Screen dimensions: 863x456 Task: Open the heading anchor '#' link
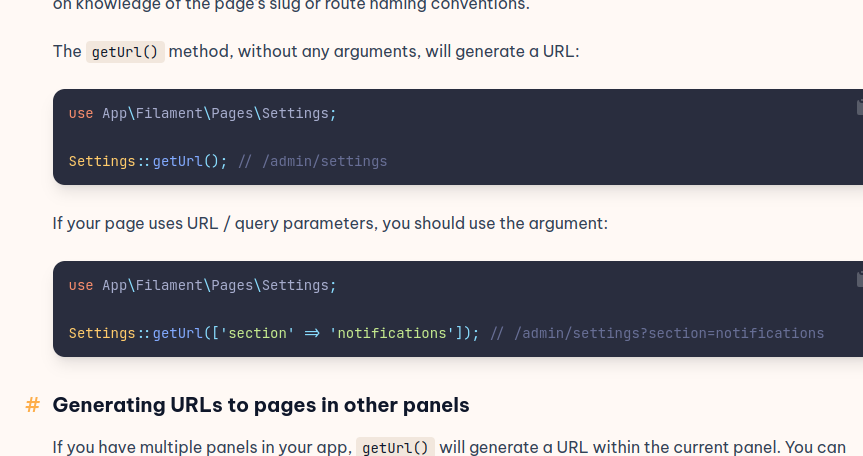(32, 405)
